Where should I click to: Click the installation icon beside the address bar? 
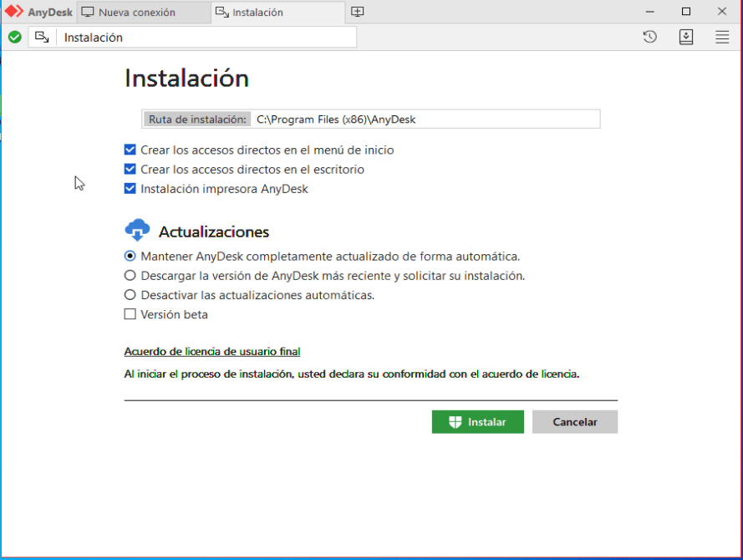click(x=43, y=37)
